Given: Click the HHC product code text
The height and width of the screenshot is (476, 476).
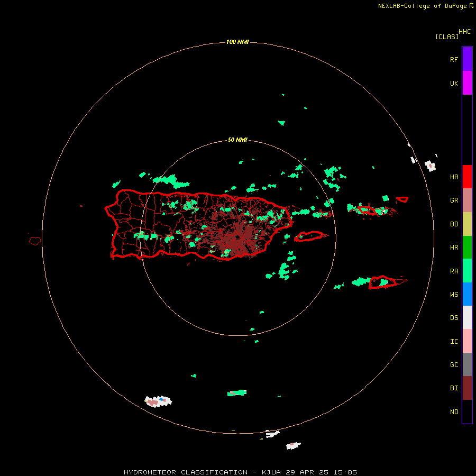Looking at the screenshot, I should 465,32.
